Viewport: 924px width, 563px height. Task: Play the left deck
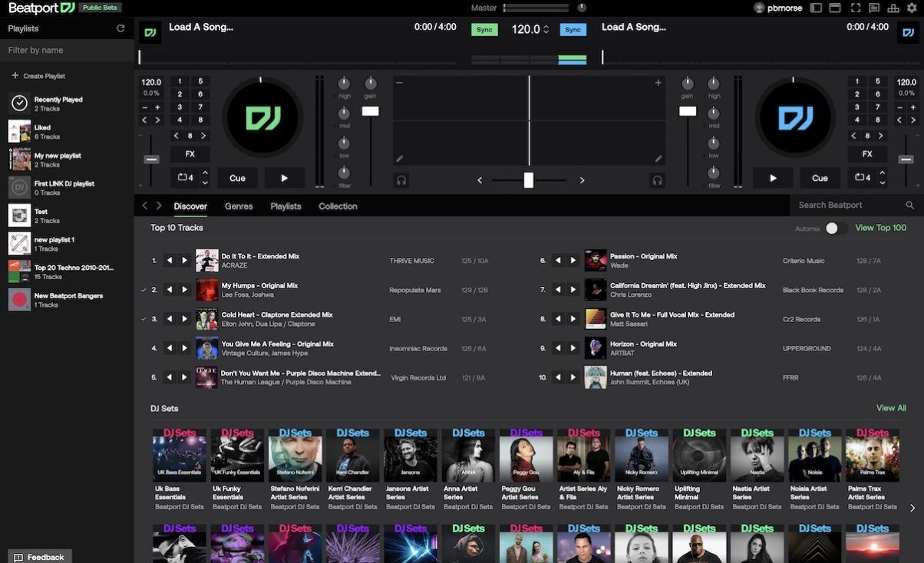[285, 178]
